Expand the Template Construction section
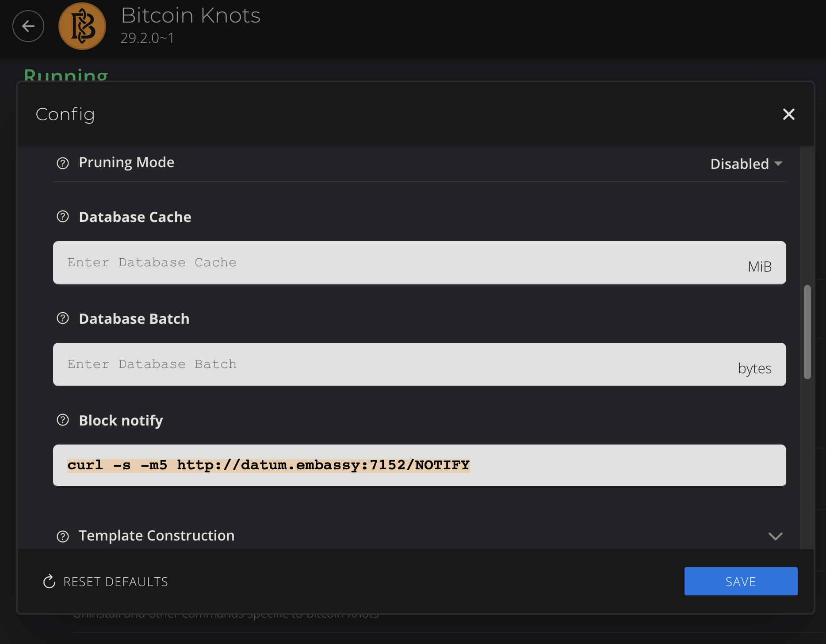The image size is (826, 644). click(775, 536)
